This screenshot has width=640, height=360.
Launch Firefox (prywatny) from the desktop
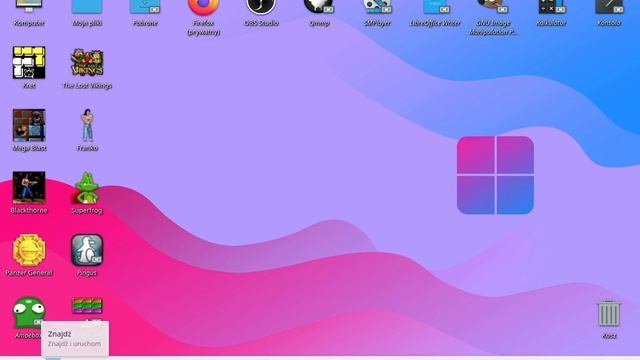click(203, 7)
